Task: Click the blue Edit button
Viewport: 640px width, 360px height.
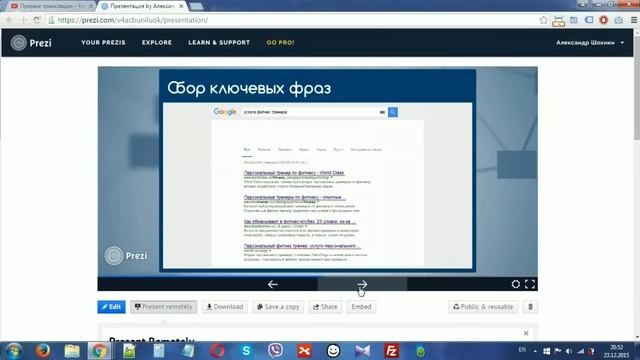Action: click(x=111, y=307)
